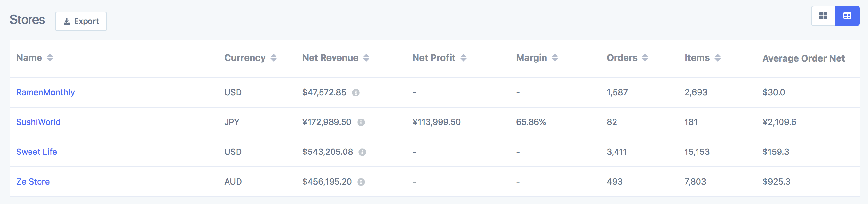868x204 pixels.
Task: Click info icon beside Sweet Life revenue
Action: point(362,152)
